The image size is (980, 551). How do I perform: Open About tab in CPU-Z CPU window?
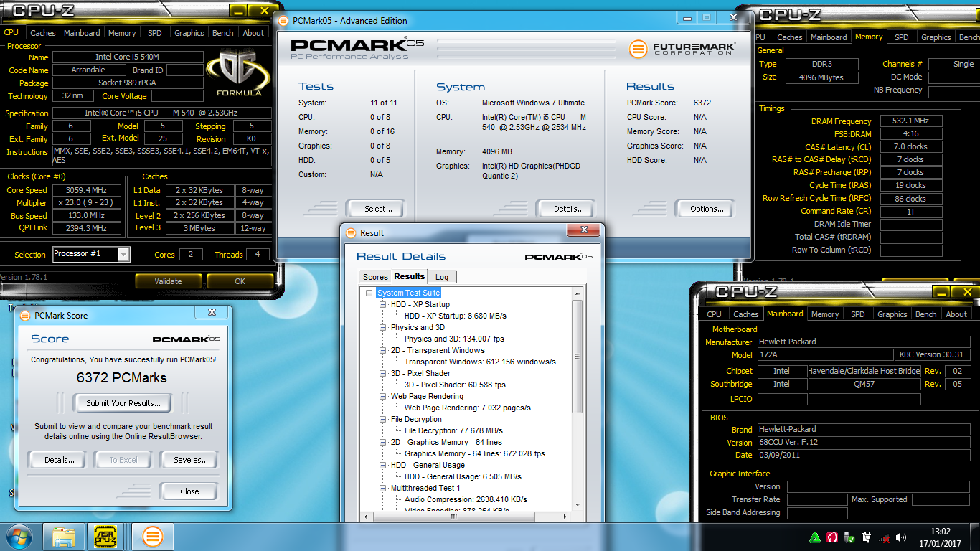(x=253, y=33)
